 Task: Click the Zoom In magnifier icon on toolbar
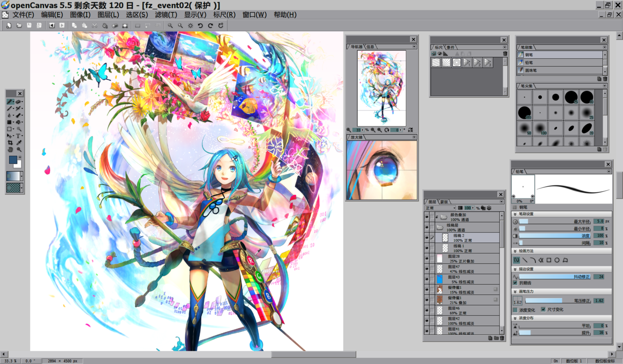tap(171, 25)
